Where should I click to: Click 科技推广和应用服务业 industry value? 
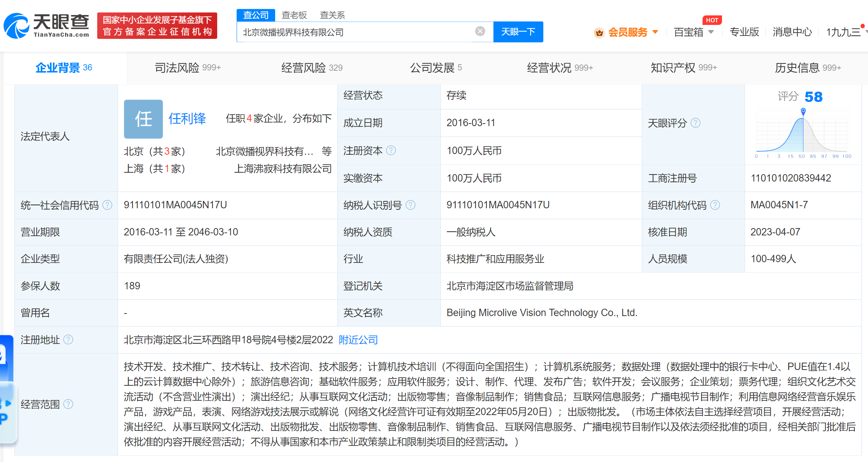point(495,258)
